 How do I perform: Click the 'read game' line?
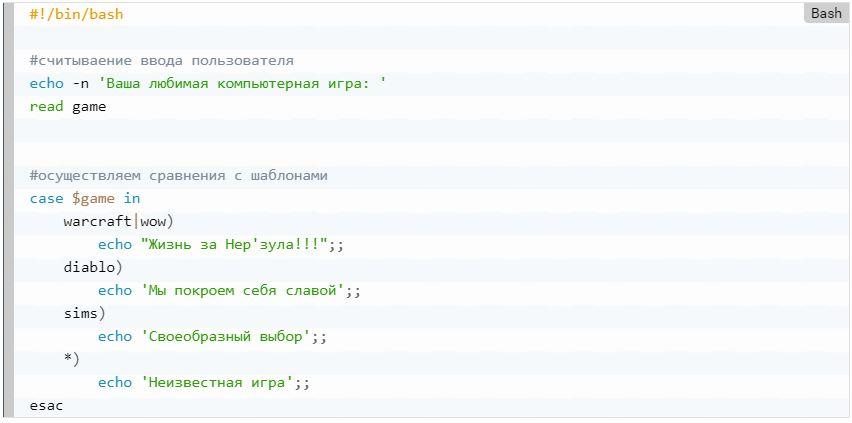pyautogui.click(x=68, y=107)
